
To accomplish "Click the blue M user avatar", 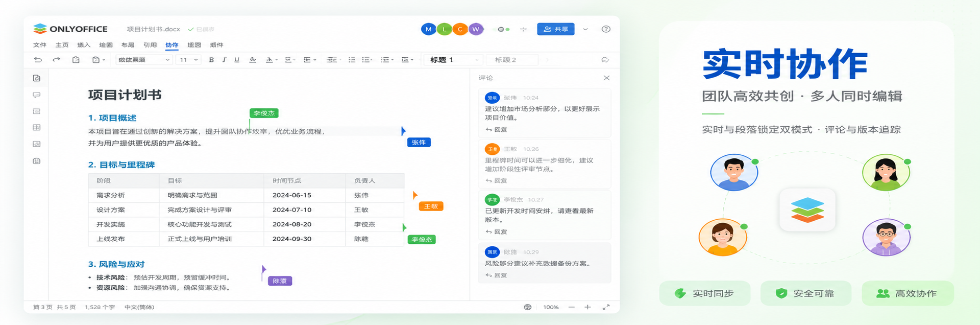I will pos(428,29).
